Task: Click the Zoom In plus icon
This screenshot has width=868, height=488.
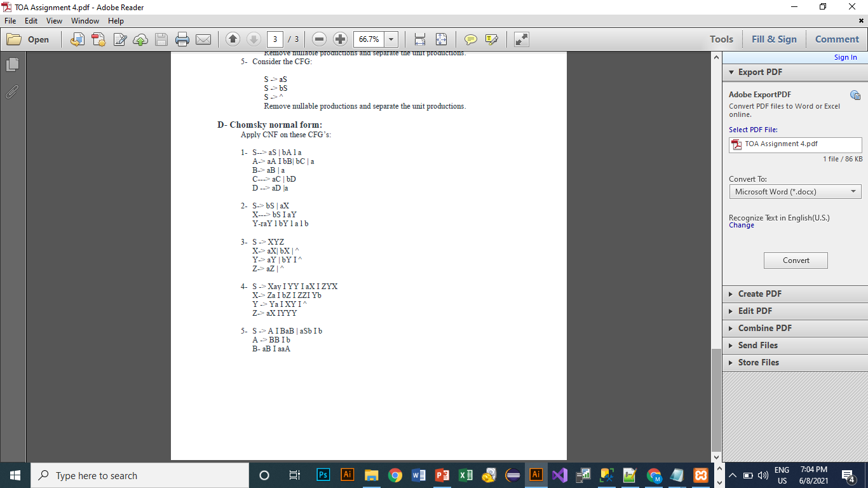Action: tap(339, 39)
